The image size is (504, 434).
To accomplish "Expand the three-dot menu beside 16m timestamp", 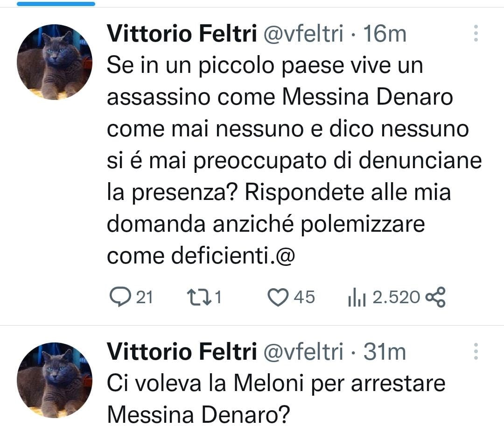I will pos(476,33).
